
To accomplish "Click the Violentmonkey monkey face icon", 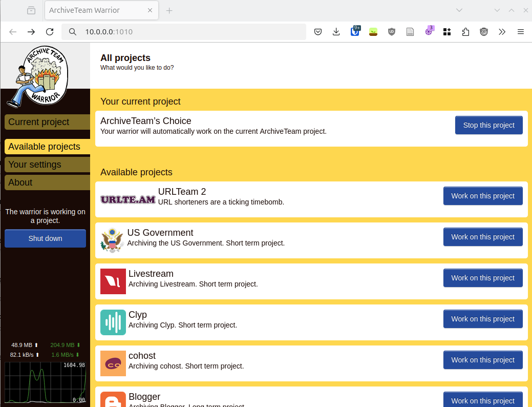I will pyautogui.click(x=484, y=32).
